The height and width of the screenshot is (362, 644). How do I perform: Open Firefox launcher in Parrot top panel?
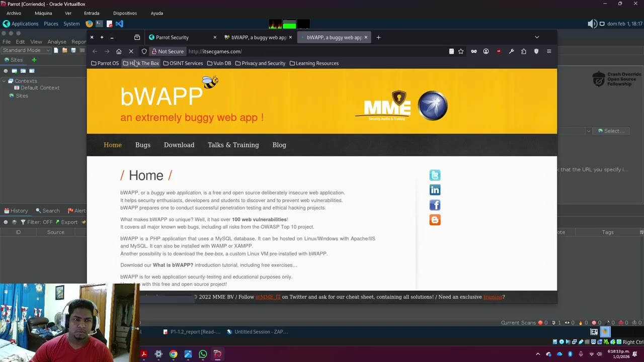(89, 24)
